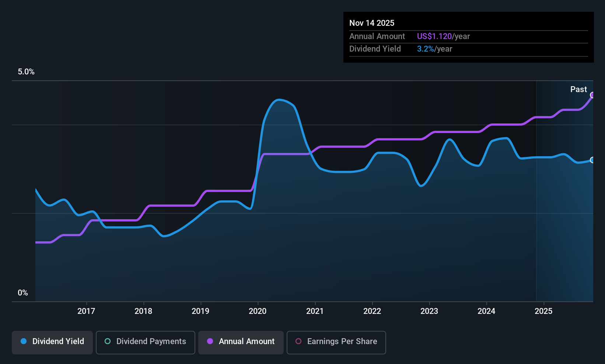Click the 2020 x-axis label
The height and width of the screenshot is (364, 605).
click(258, 311)
